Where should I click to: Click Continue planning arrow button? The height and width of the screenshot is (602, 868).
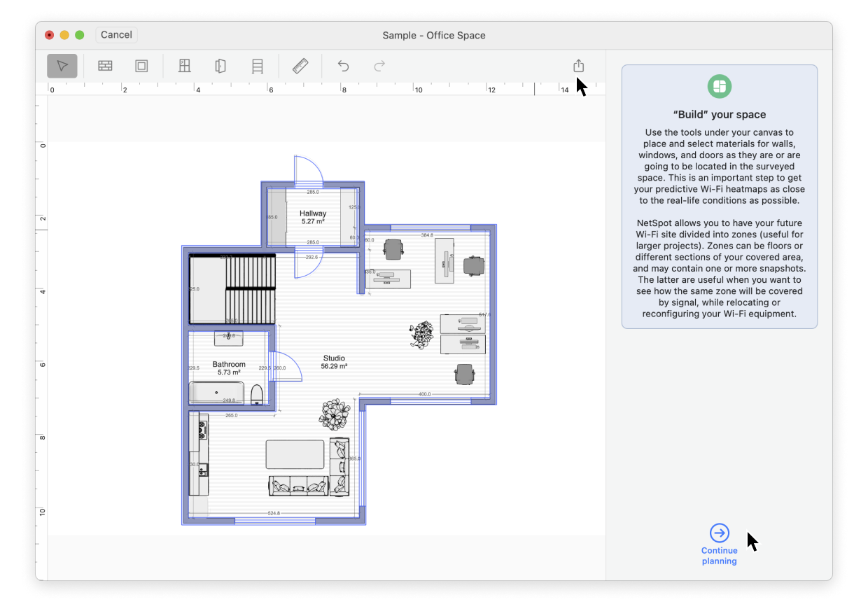pyautogui.click(x=719, y=533)
